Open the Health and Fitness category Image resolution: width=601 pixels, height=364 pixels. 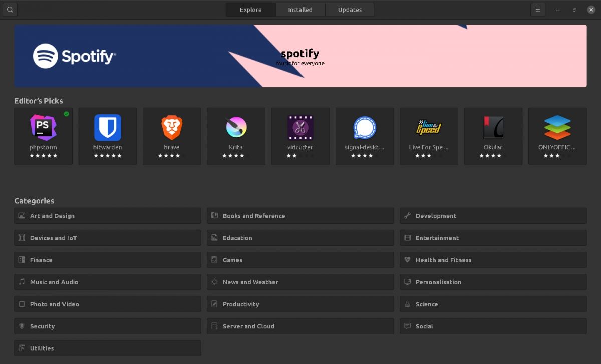click(493, 260)
